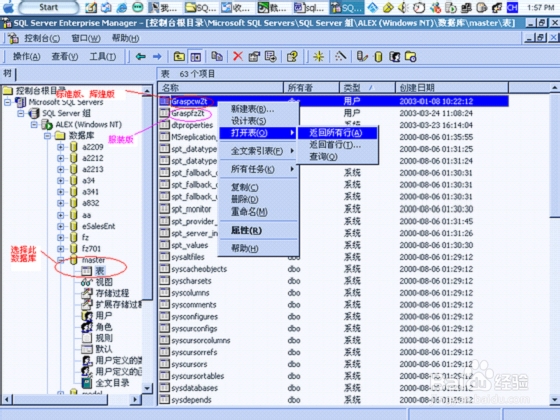This screenshot has width=560, height=420.
Task: Click the active SQ... taskbar button
Action: pos(346,7)
